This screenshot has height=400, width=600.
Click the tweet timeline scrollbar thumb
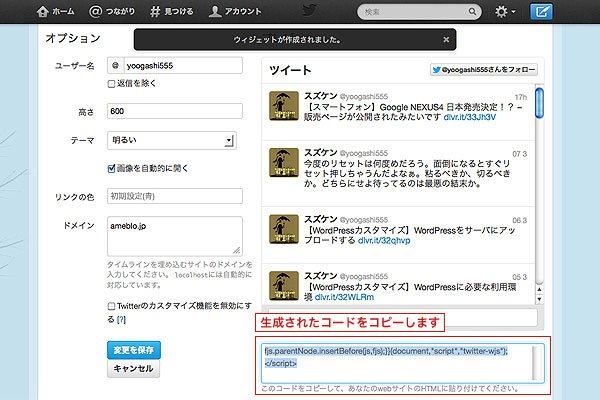539,103
